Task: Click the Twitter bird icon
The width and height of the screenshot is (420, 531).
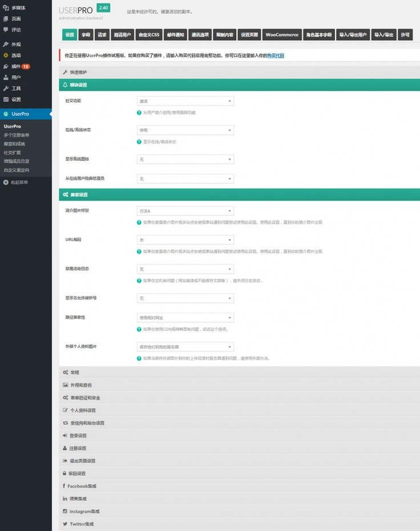Action: pos(65,524)
